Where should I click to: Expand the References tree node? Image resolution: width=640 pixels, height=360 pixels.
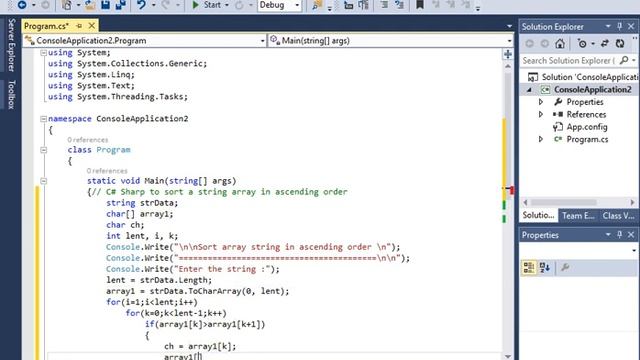(x=541, y=114)
